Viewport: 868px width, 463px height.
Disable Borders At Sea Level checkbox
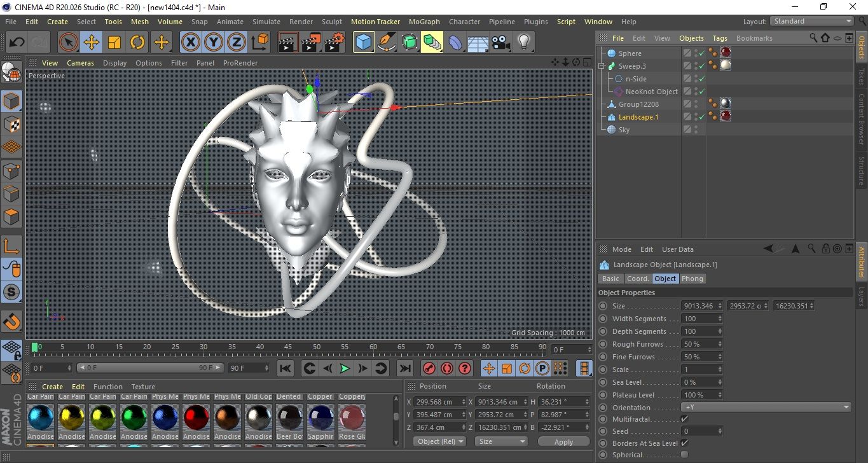click(684, 443)
